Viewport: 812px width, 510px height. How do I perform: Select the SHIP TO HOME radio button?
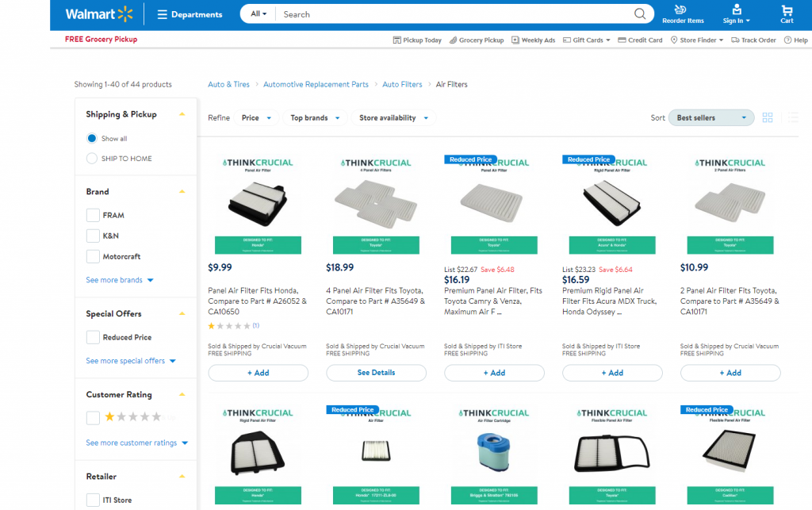[92, 159]
